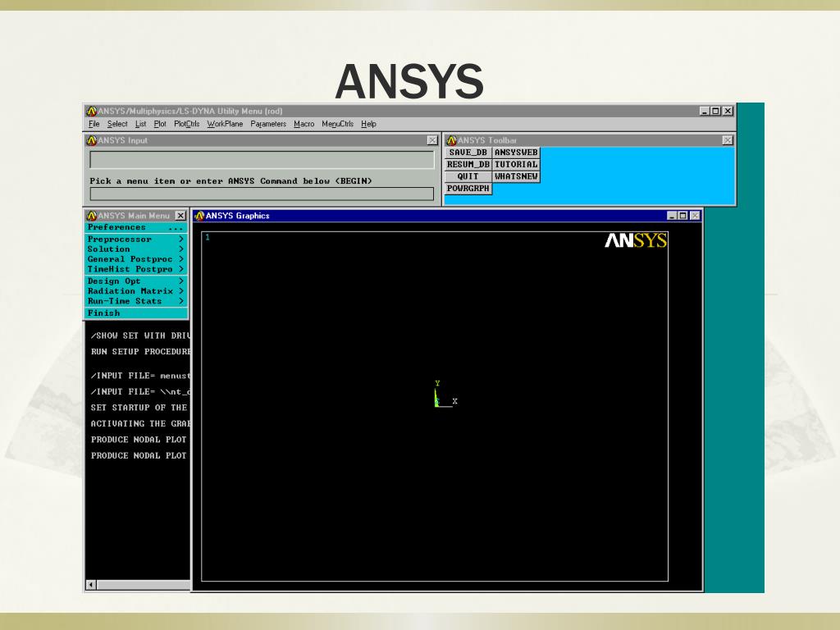Open the Parameters menu
Viewport: 840px width, 630px height.
pyautogui.click(x=268, y=124)
